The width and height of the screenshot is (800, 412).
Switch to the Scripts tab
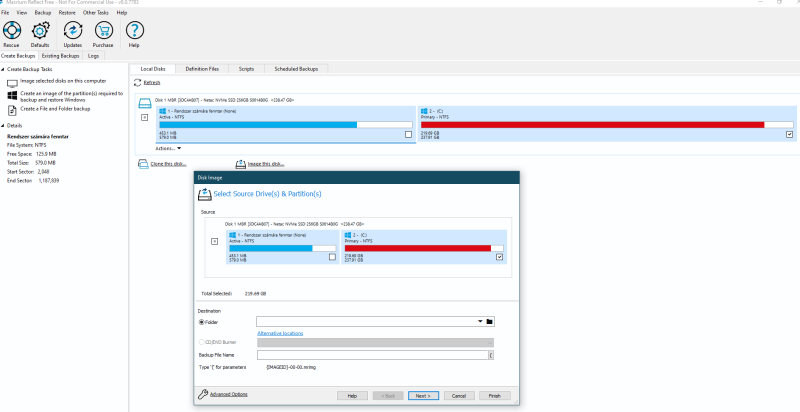246,69
